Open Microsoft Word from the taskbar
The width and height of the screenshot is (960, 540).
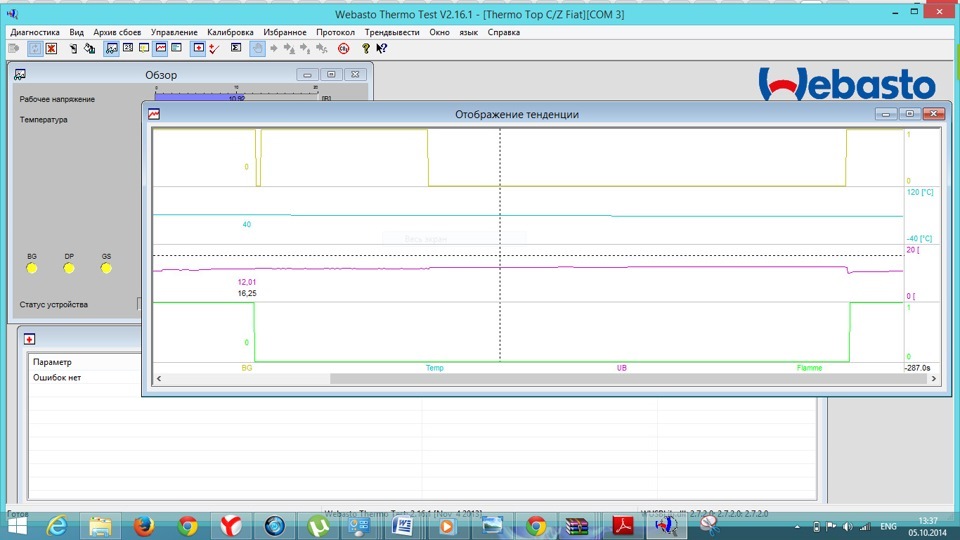[403, 526]
